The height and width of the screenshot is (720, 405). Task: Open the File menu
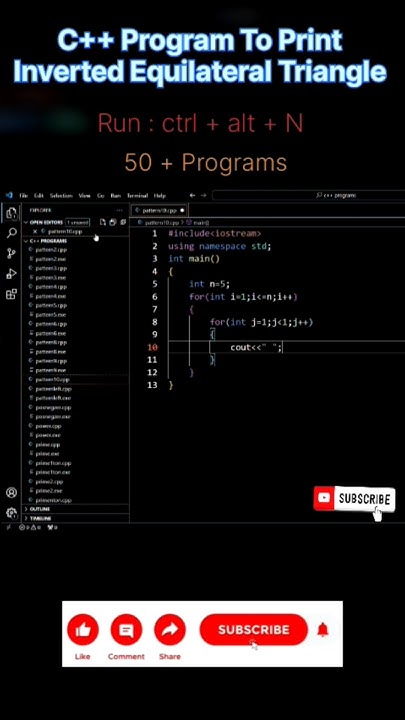[23, 195]
